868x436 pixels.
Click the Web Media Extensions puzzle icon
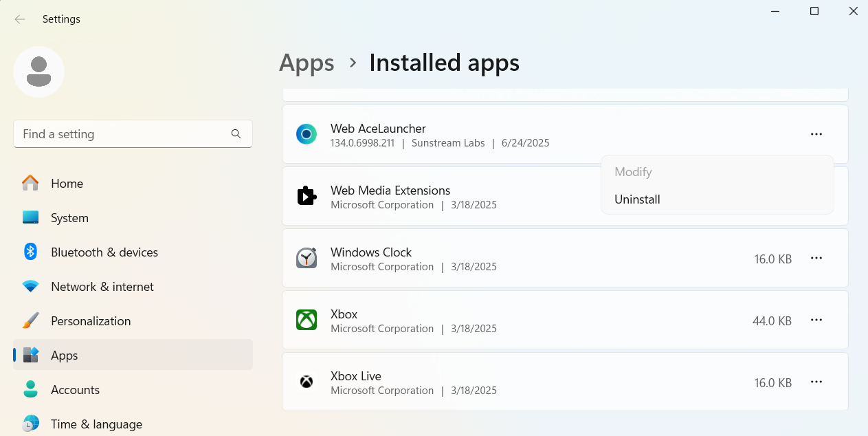pos(307,196)
